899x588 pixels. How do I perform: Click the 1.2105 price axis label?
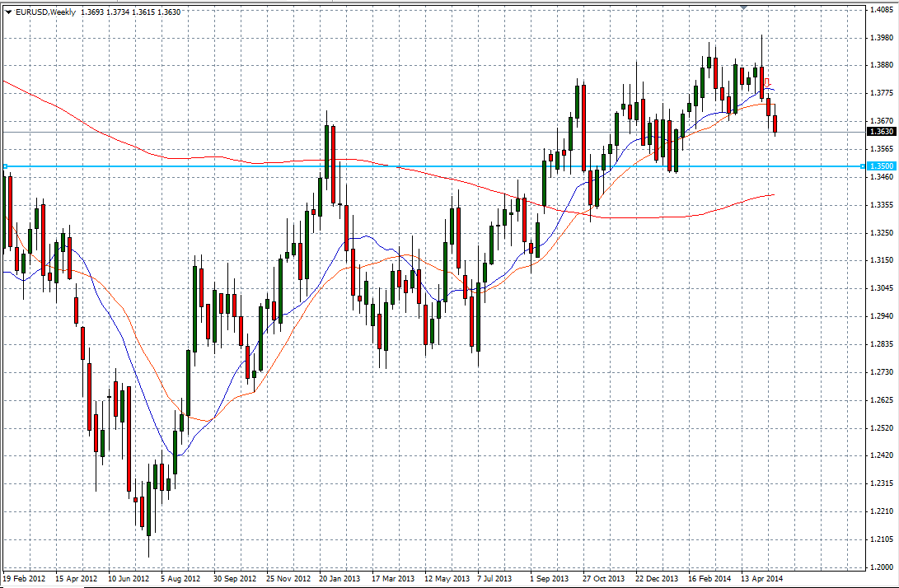[882, 539]
